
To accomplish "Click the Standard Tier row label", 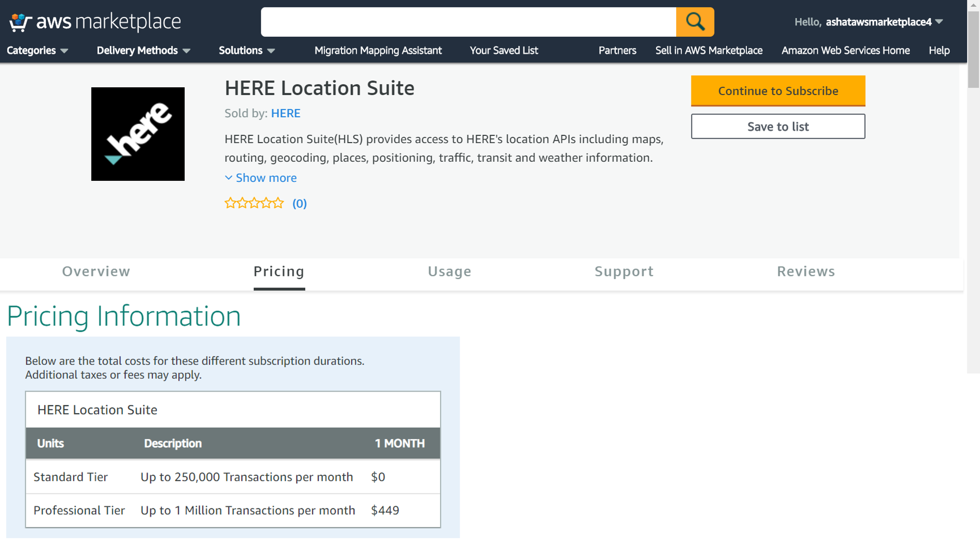I will tap(71, 477).
